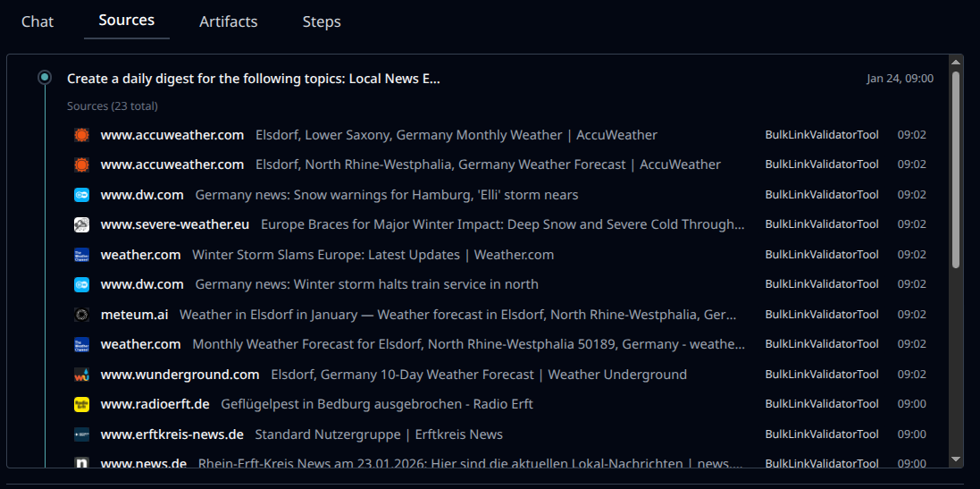Click www.wunderground.com domain text

point(180,375)
